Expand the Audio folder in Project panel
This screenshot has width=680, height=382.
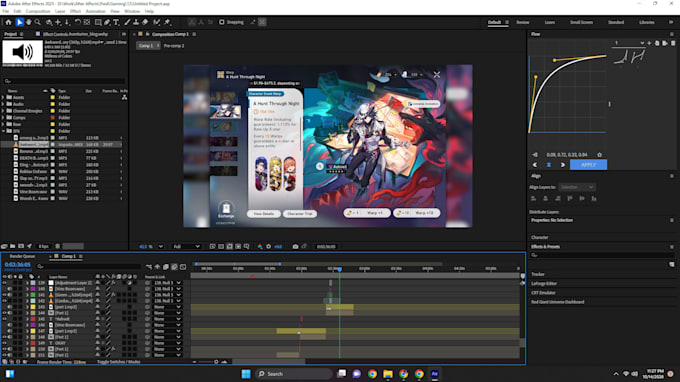3,104
